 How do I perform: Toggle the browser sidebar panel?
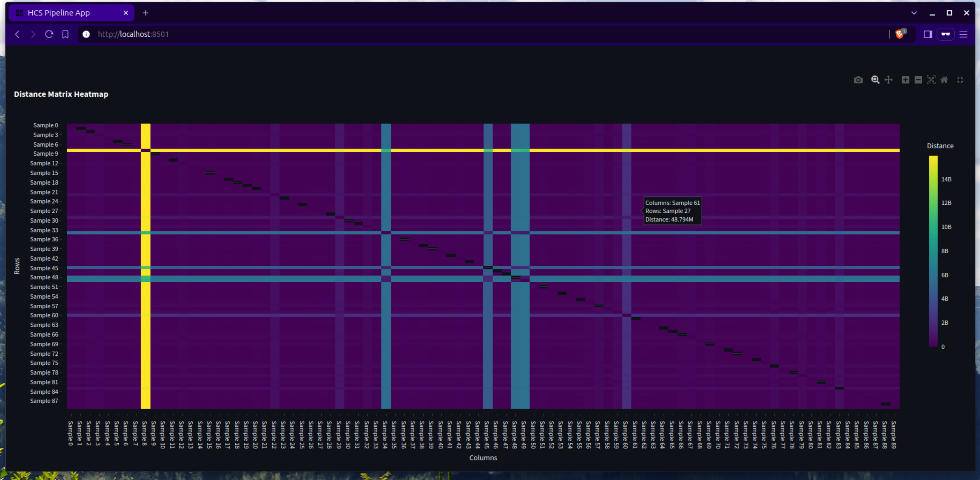pos(928,34)
